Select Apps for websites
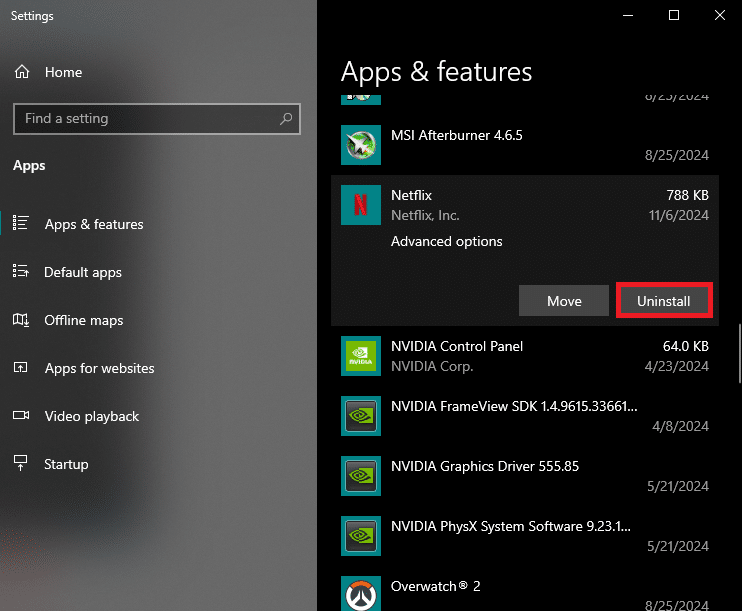The width and height of the screenshot is (742, 611). 99,368
